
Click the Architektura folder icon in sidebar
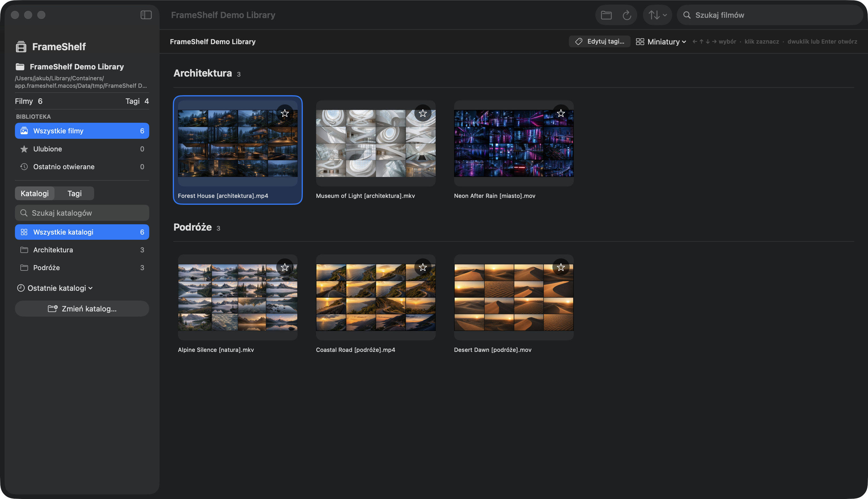tap(24, 250)
